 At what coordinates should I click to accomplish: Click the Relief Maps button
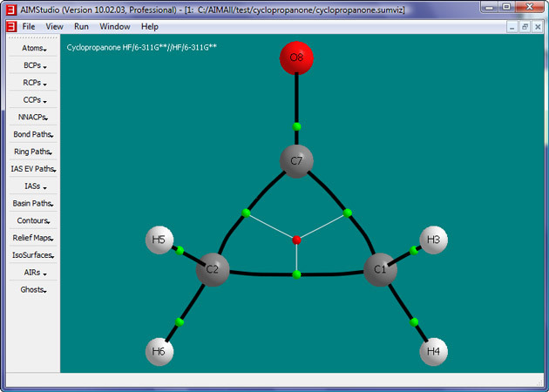click(32, 238)
